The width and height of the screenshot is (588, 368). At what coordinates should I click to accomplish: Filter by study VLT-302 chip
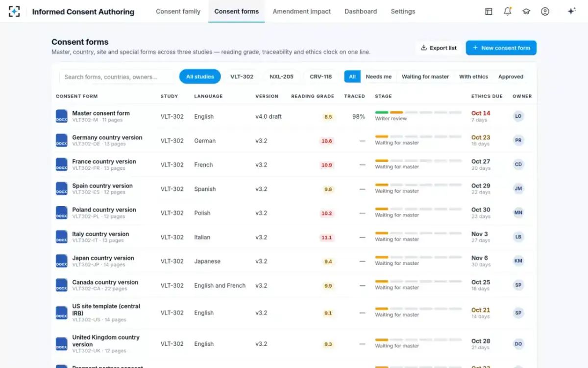click(x=242, y=77)
